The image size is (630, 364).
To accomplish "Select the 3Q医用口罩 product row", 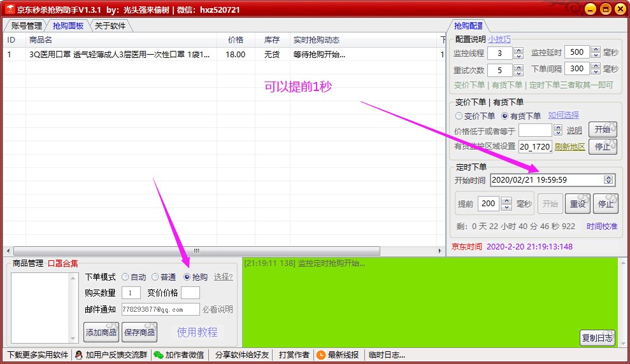I will click(x=224, y=55).
